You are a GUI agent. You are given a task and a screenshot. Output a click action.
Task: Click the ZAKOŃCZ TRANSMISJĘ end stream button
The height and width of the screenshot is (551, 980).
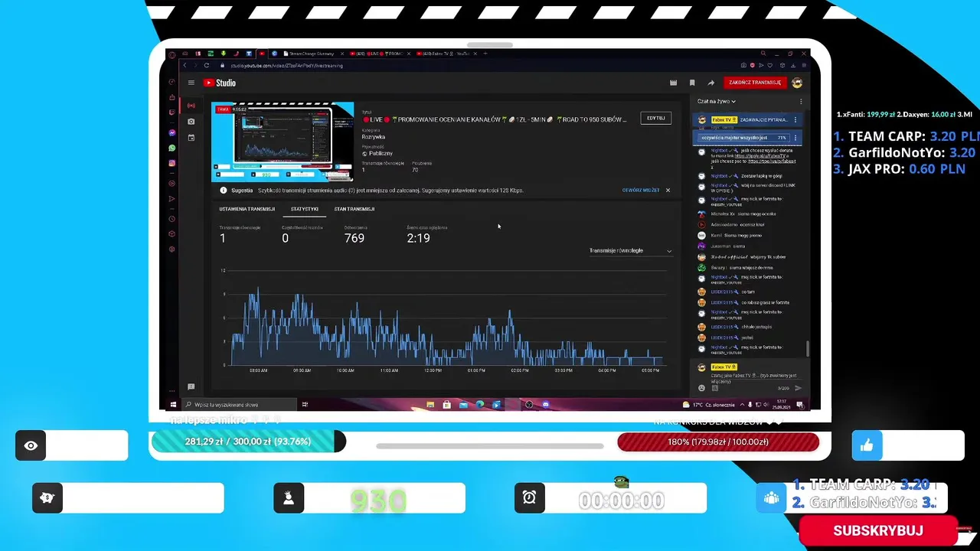coord(755,83)
